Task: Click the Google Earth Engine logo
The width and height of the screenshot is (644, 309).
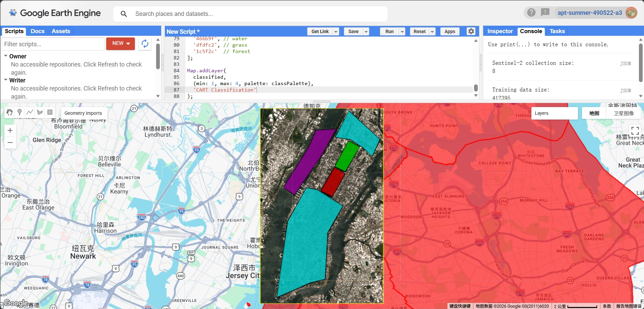Action: [x=55, y=13]
